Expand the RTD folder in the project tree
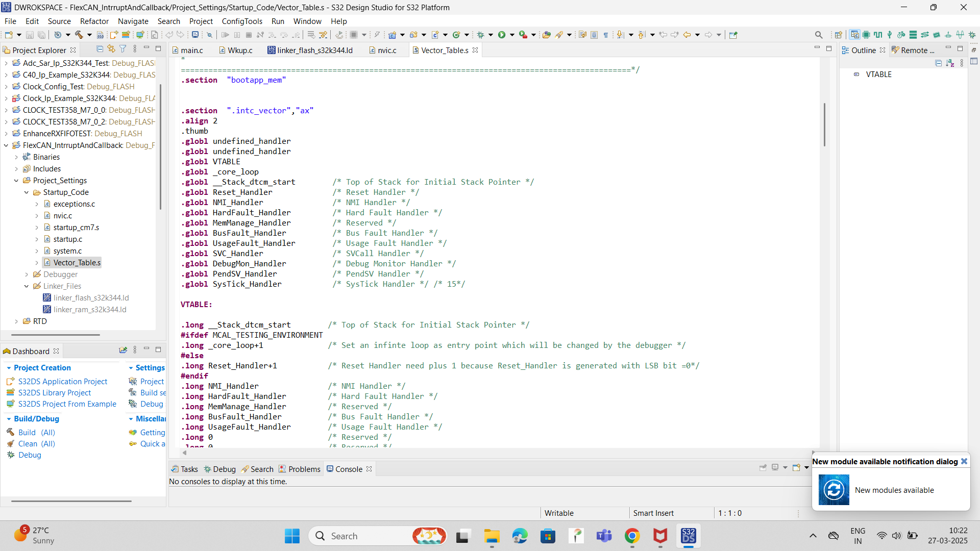 coord(16,321)
